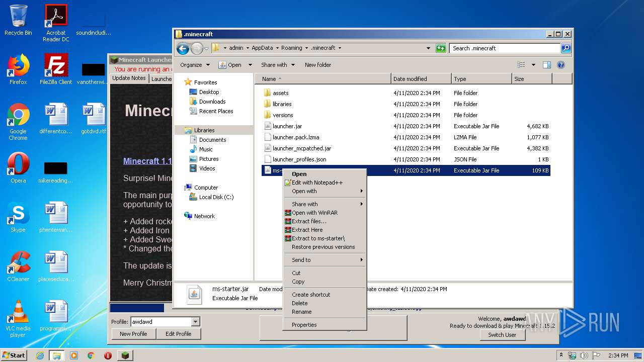The image size is (644, 362).
Task: Toggle the preview pane icon in Explorer toolbar
Action: click(x=547, y=65)
